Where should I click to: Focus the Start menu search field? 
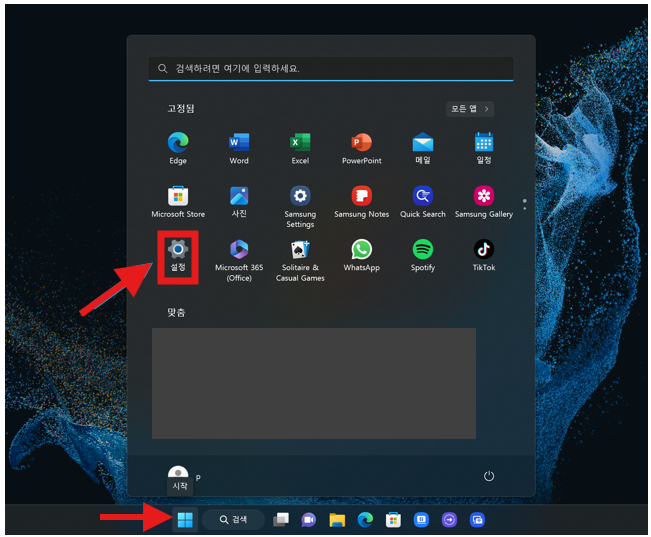click(331, 69)
